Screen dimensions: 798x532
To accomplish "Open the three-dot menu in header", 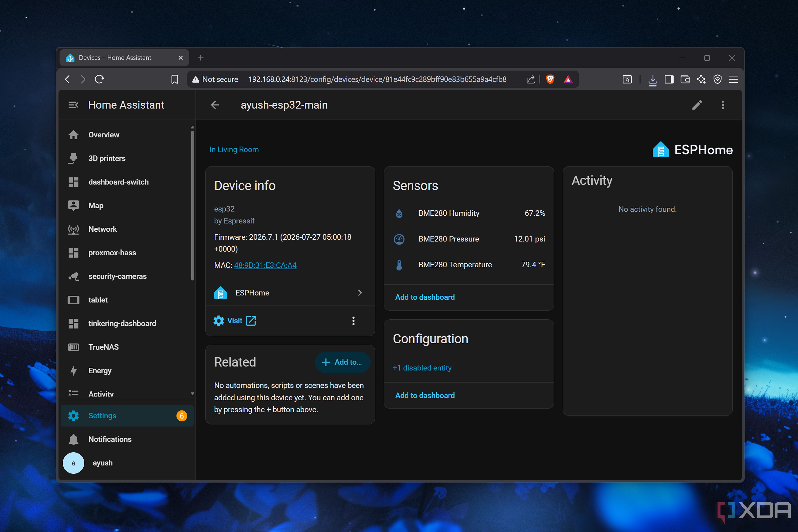I will pos(723,105).
